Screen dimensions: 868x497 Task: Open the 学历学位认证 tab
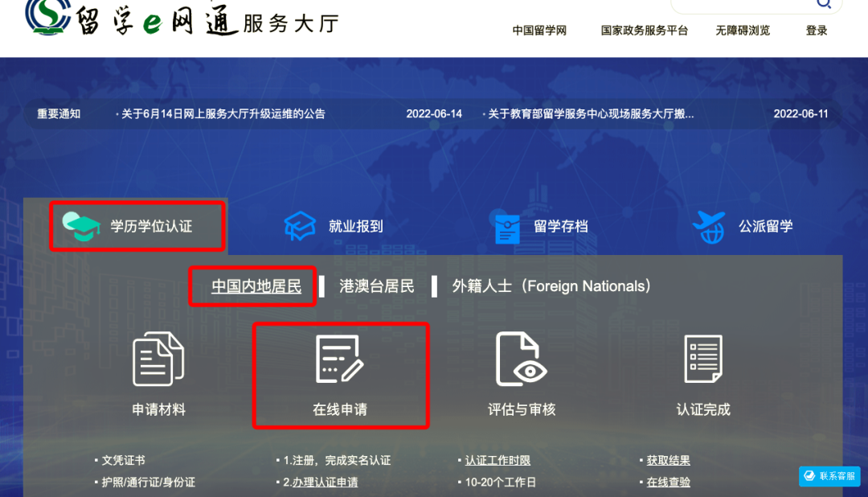click(x=137, y=226)
